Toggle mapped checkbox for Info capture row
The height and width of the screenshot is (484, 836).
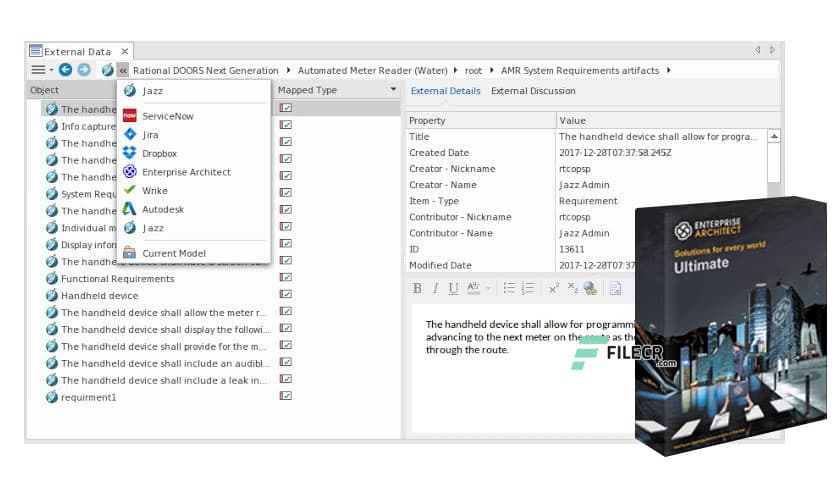(x=286, y=125)
